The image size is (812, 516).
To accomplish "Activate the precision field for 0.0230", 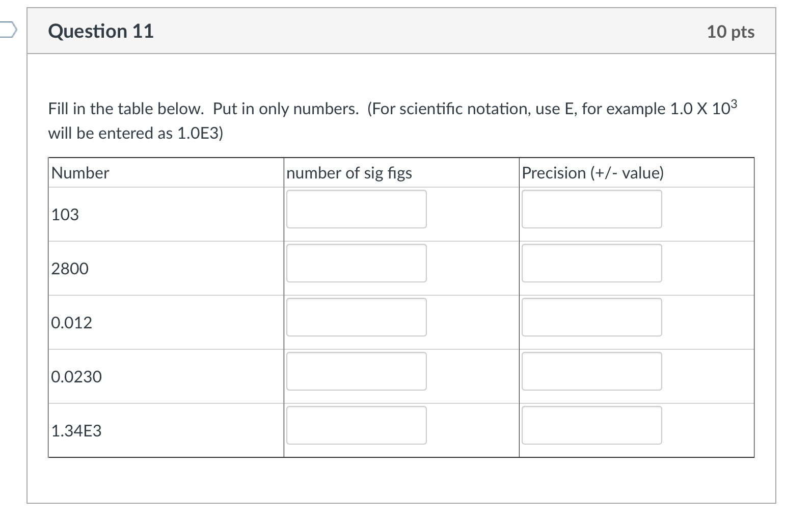I will tap(591, 371).
